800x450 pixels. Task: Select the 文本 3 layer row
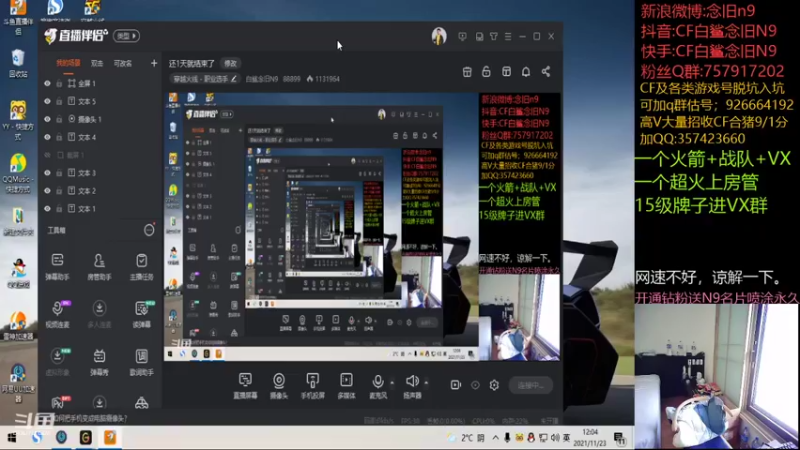[99, 172]
